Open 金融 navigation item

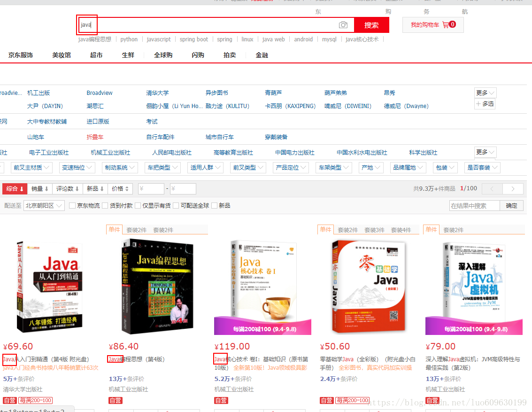[262, 55]
